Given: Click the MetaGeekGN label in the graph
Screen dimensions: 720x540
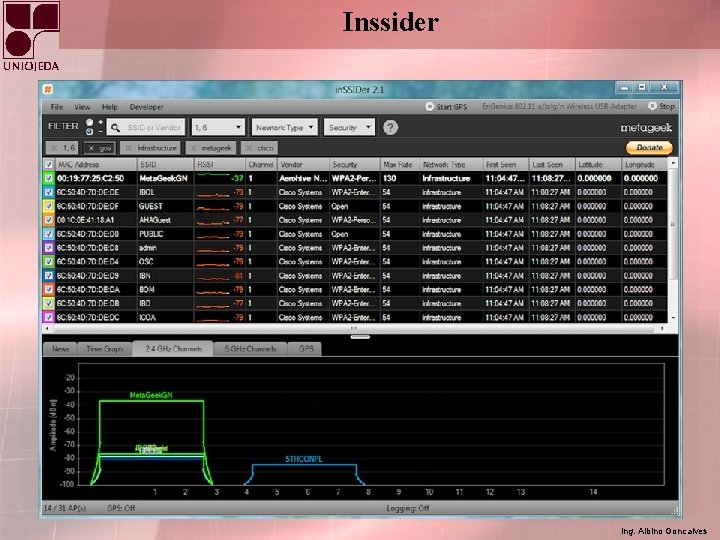Looking at the screenshot, I should point(151,395).
